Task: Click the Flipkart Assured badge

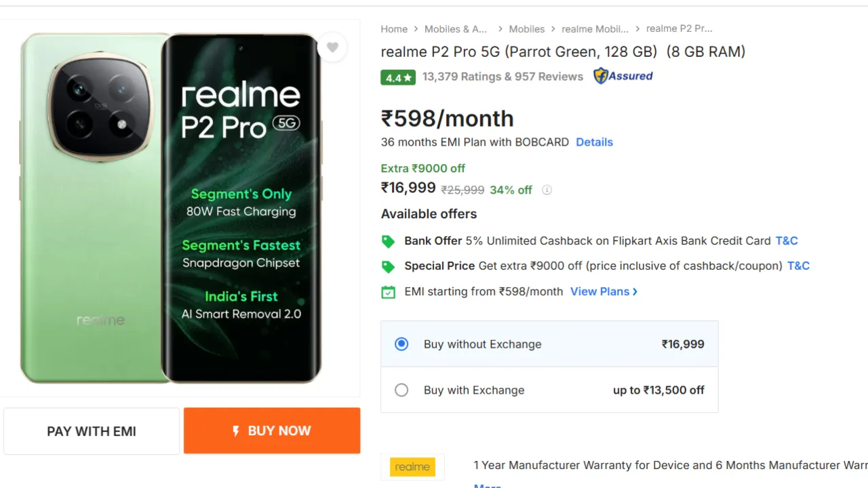Action: point(623,76)
